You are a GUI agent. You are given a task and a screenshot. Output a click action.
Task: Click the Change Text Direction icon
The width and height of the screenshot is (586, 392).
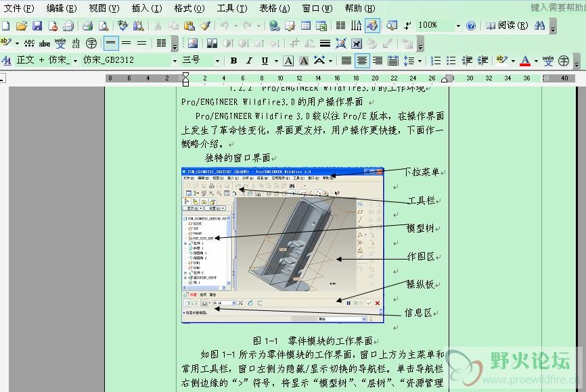[x=356, y=26]
